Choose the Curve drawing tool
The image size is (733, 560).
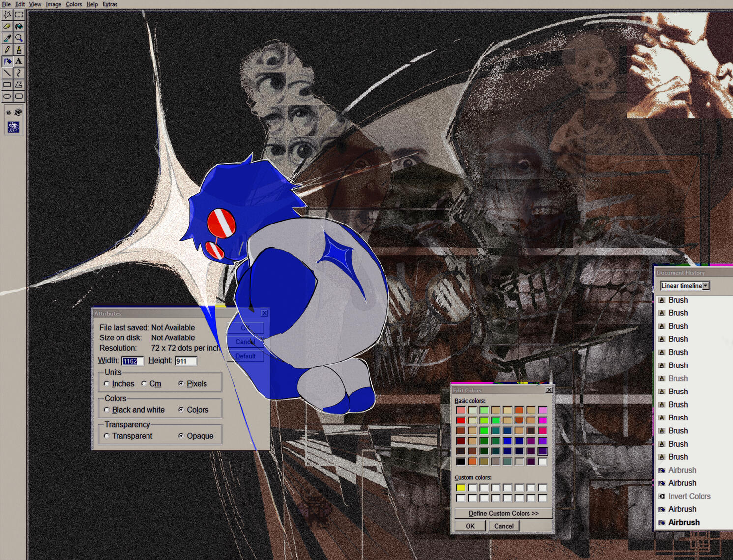(x=19, y=73)
